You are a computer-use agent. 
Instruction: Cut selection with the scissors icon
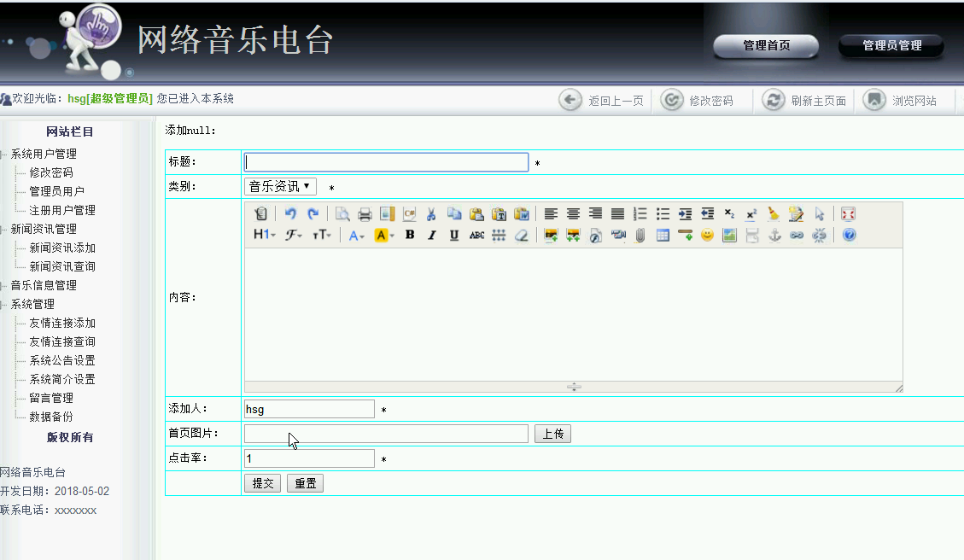[431, 214]
